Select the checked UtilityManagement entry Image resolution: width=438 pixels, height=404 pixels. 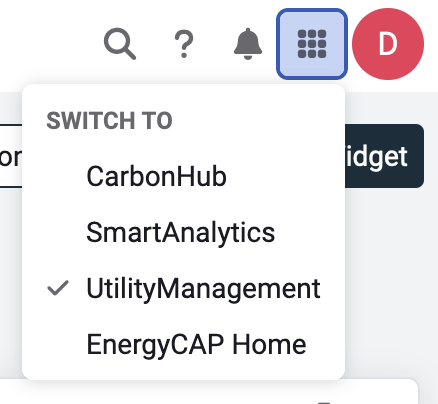183,288
